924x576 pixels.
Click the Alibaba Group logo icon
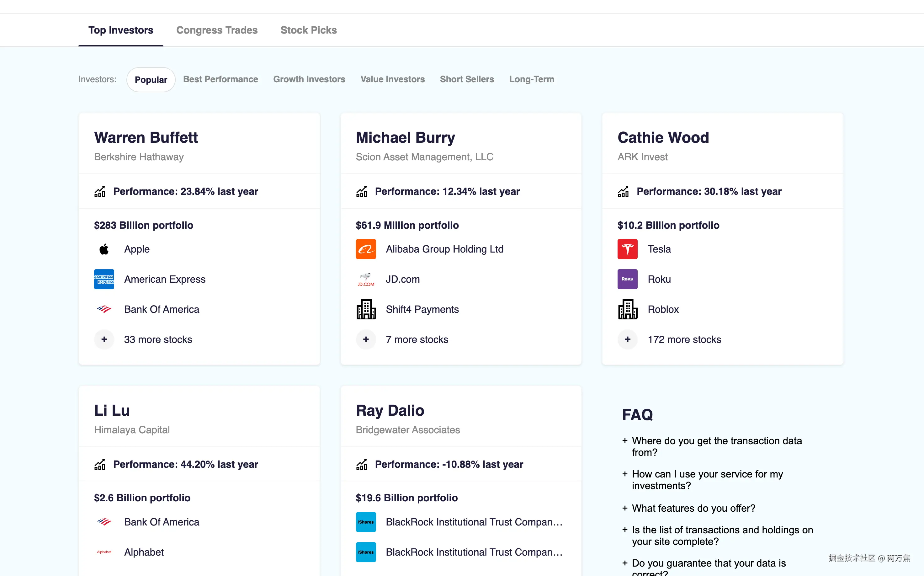click(366, 249)
